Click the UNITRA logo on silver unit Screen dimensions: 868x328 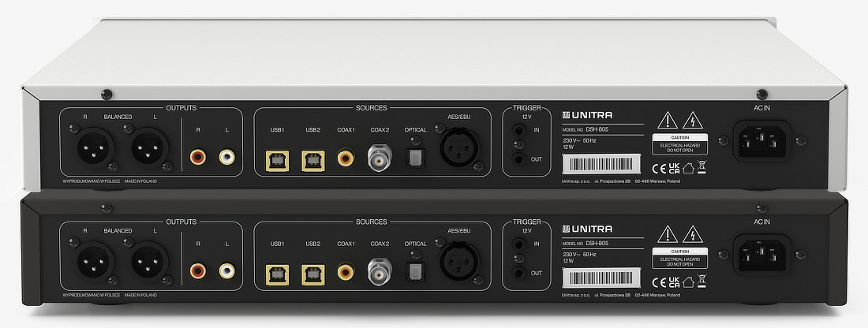click(587, 115)
